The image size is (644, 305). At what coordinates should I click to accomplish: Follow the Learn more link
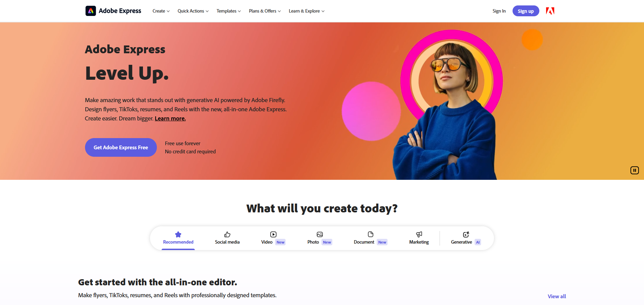170,118
